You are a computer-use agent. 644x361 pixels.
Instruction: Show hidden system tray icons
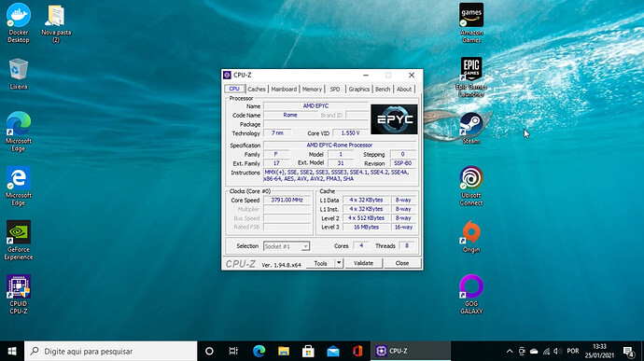(x=510, y=351)
